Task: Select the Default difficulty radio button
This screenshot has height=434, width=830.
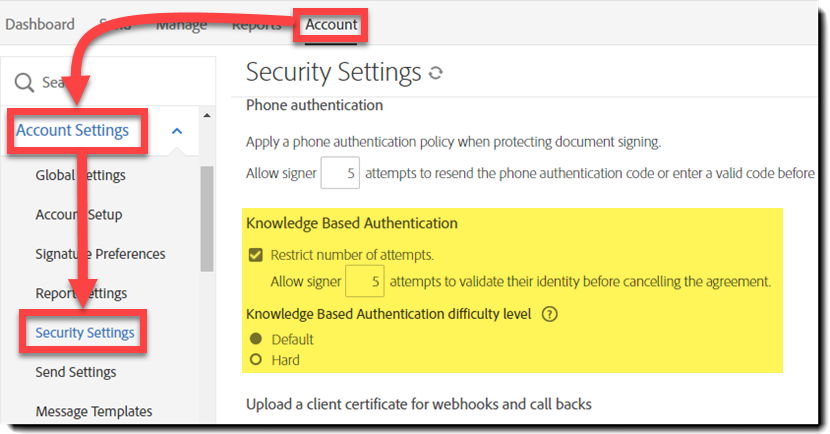Action: (256, 339)
